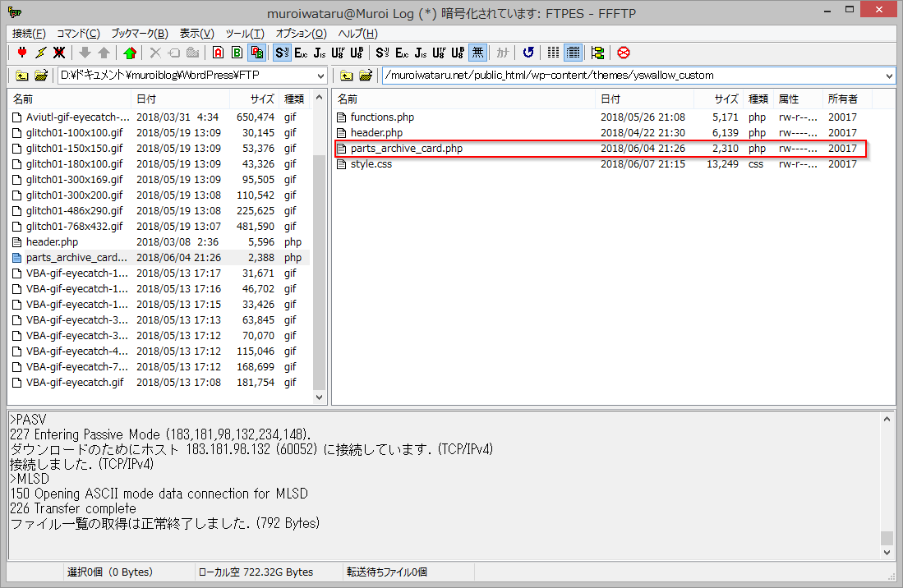This screenshot has width=903, height=588.
Task: Click the green Mirror Upload icon
Action: coord(129,53)
